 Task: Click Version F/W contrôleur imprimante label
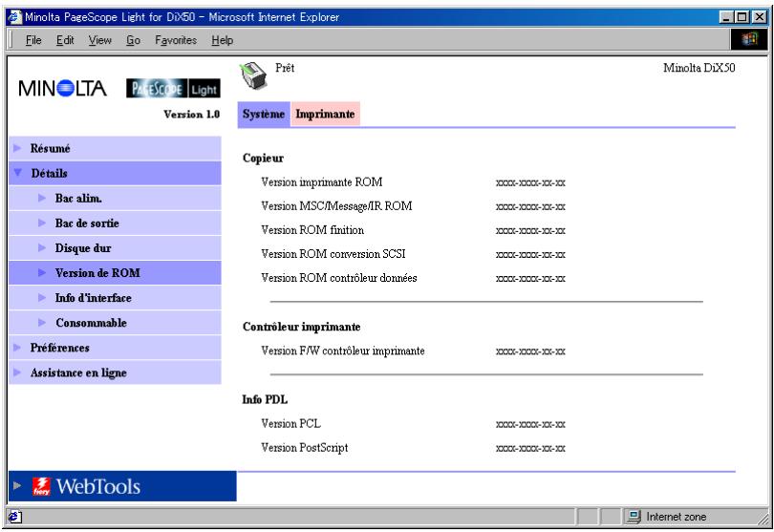(343, 351)
